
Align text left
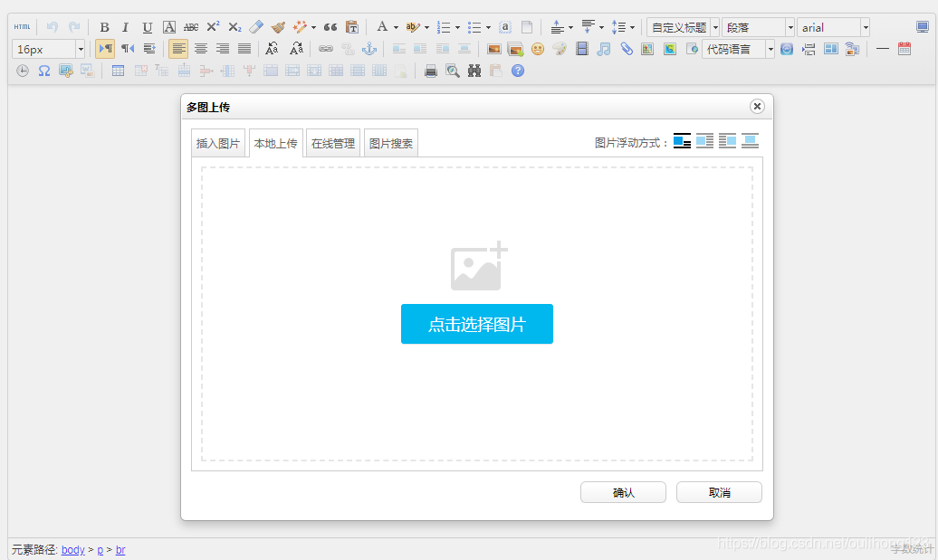(x=178, y=49)
